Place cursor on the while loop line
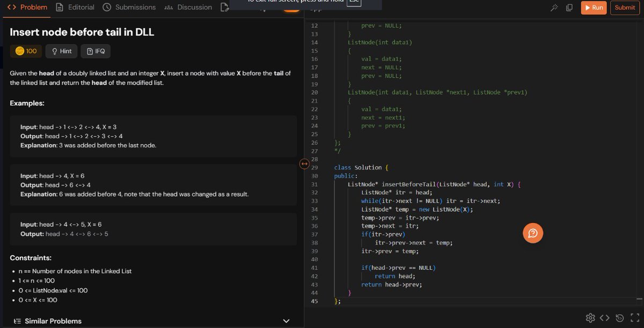This screenshot has width=644, height=328. [x=430, y=201]
